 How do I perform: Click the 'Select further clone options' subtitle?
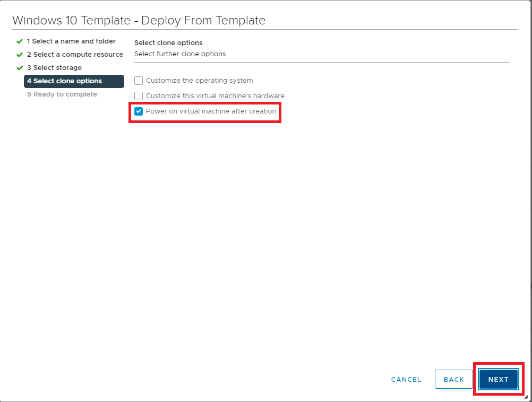click(180, 54)
